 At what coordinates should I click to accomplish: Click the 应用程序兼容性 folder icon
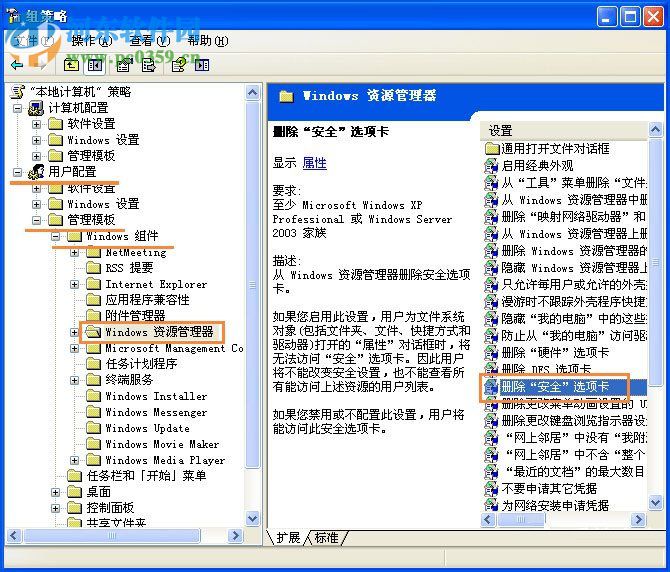(94, 300)
